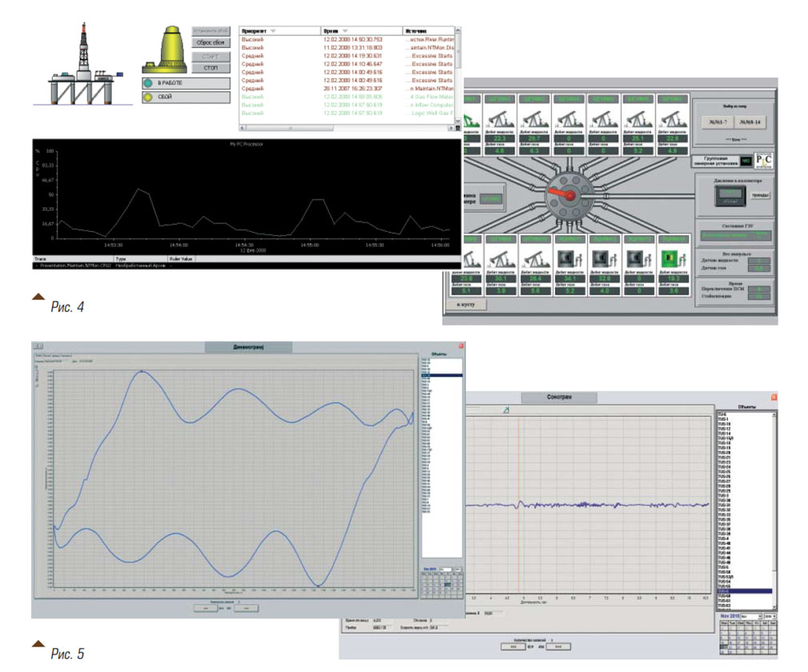Click the next record '>>>' button in Сонограм
This screenshot has width=808, height=672.
point(558,646)
